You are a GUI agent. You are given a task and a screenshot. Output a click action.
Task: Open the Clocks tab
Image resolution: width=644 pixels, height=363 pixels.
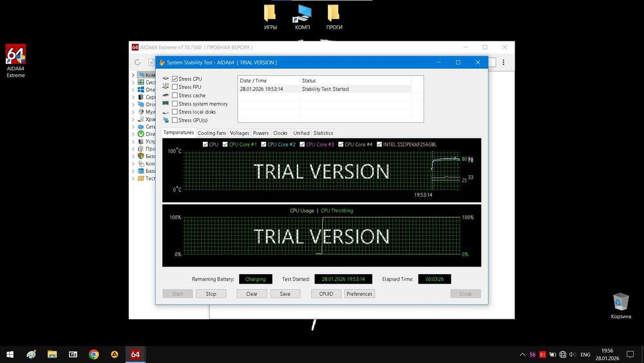tap(281, 133)
